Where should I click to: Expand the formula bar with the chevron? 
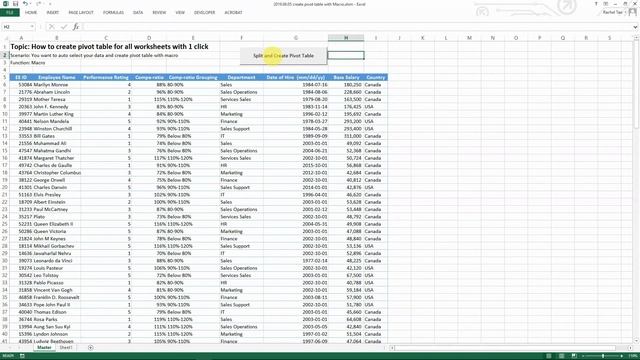(635, 27)
